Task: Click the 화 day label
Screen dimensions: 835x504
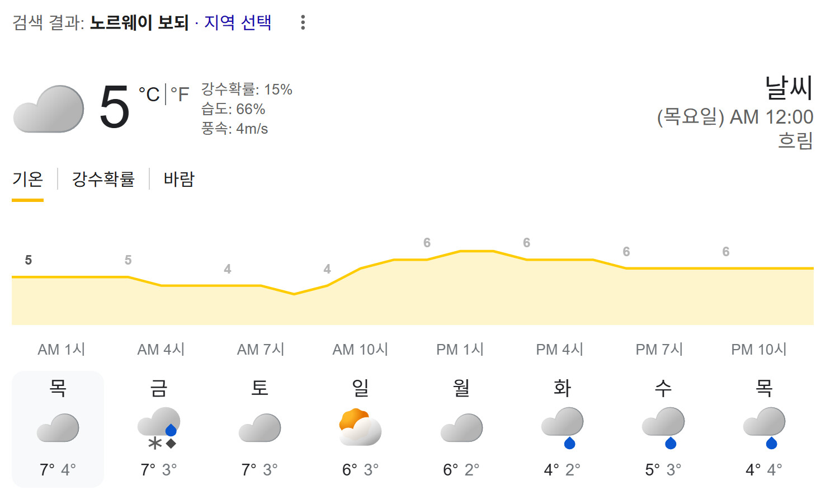Action: click(x=562, y=387)
